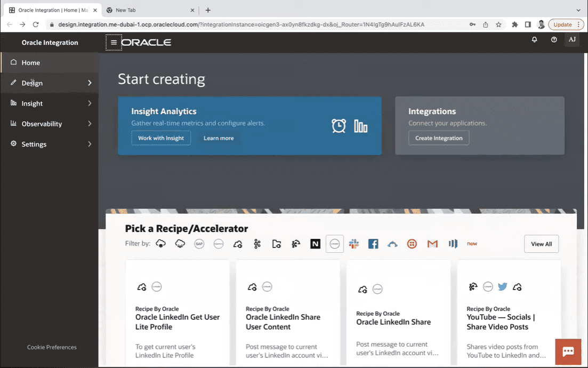
Task: Open YouTube Socials Share Video Posts recipe
Action: (x=501, y=322)
